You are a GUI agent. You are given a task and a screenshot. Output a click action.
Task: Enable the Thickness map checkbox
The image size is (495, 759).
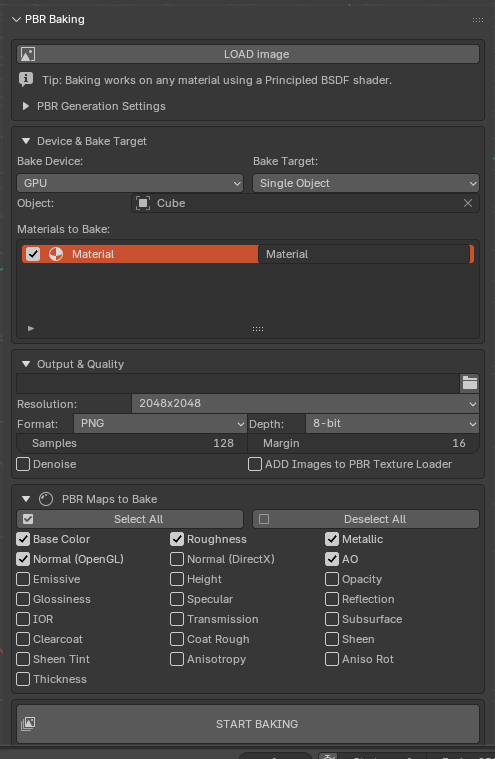point(23,679)
